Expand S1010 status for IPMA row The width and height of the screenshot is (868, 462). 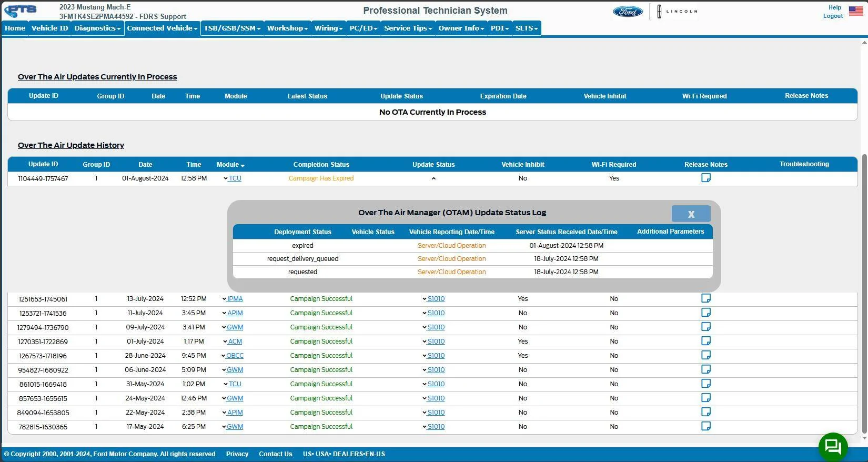425,299
